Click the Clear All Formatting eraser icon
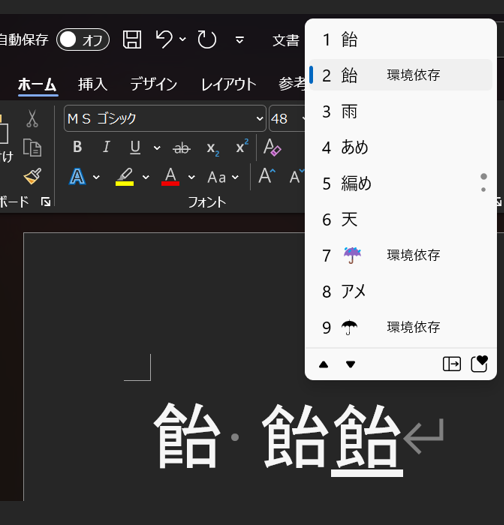Viewport: 504px width, 525px height. pos(272,147)
